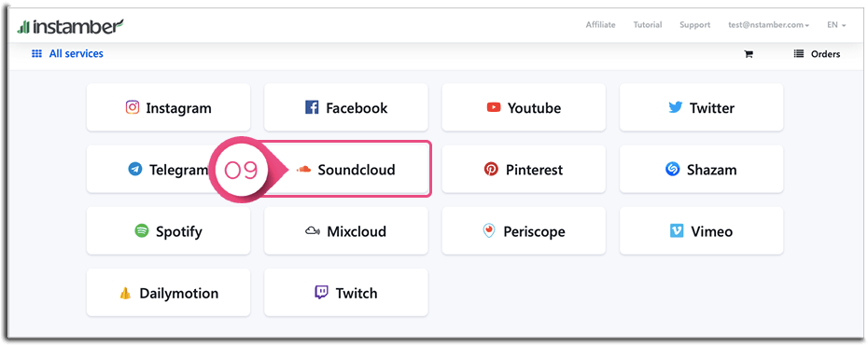This screenshot has width=868, height=345.
Task: Click the Twitch logo icon
Action: coord(321,293)
